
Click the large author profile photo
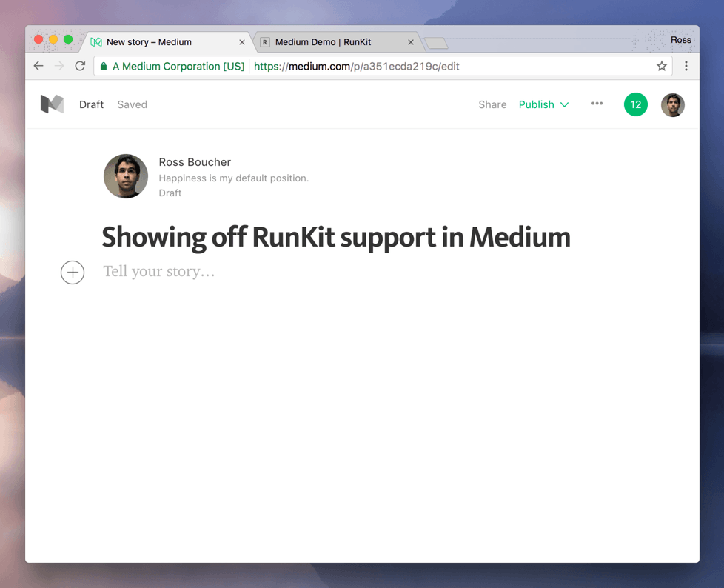point(126,176)
